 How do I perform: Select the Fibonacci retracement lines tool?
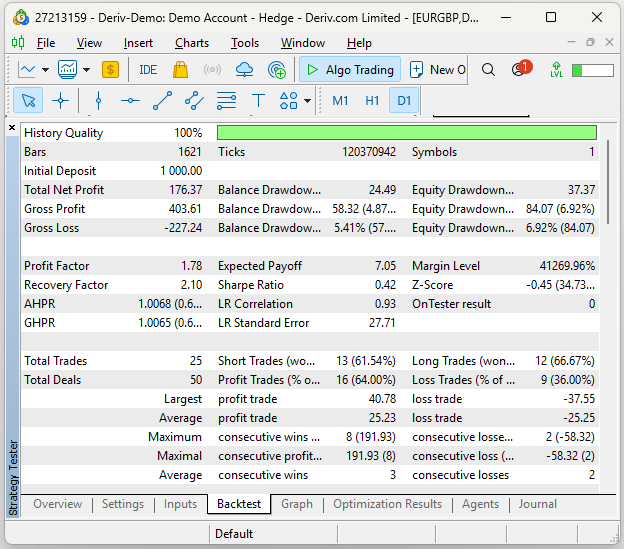[x=226, y=101]
